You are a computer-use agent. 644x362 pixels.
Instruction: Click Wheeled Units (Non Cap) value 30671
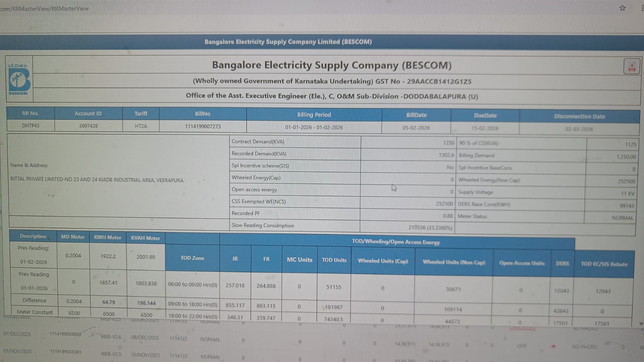pyautogui.click(x=453, y=289)
